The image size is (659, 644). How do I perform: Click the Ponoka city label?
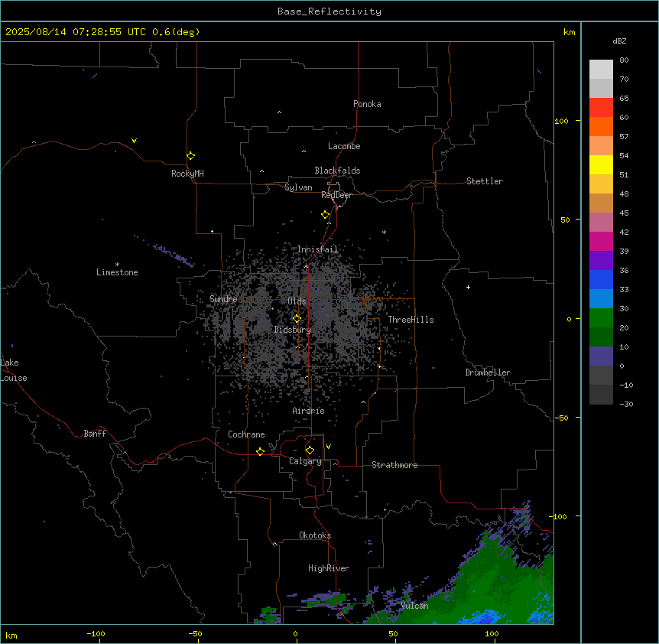coord(367,104)
